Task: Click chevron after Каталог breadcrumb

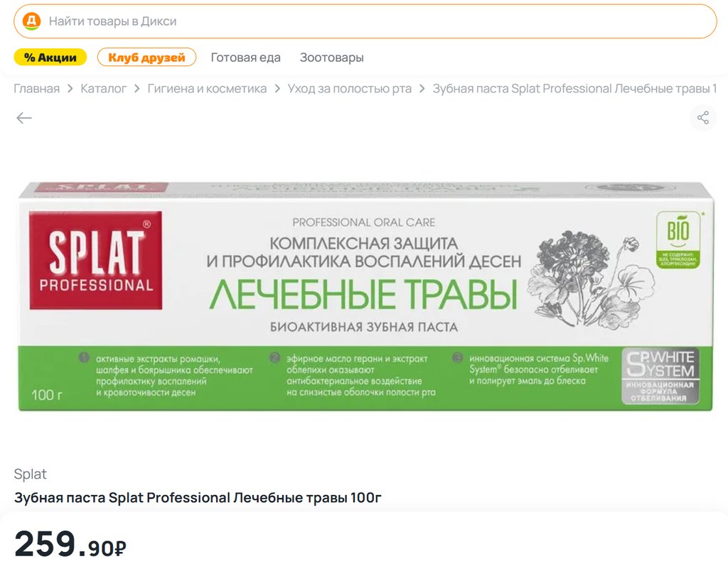Action: [x=137, y=89]
